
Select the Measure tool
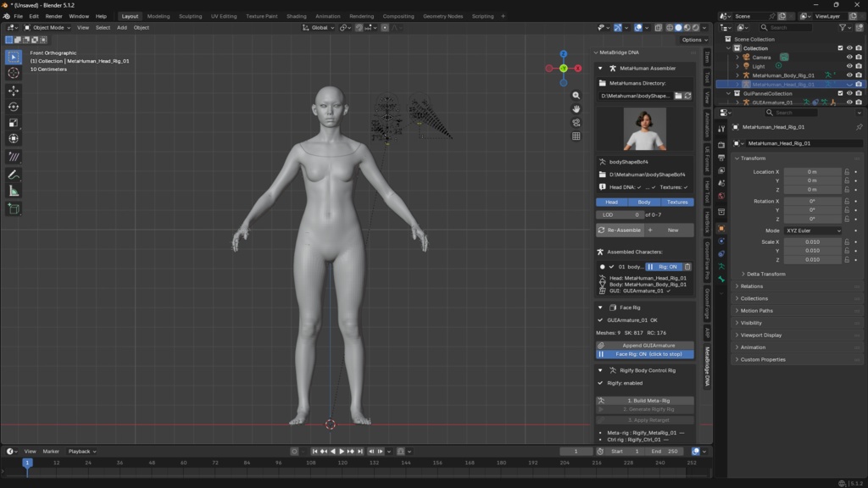(x=14, y=191)
